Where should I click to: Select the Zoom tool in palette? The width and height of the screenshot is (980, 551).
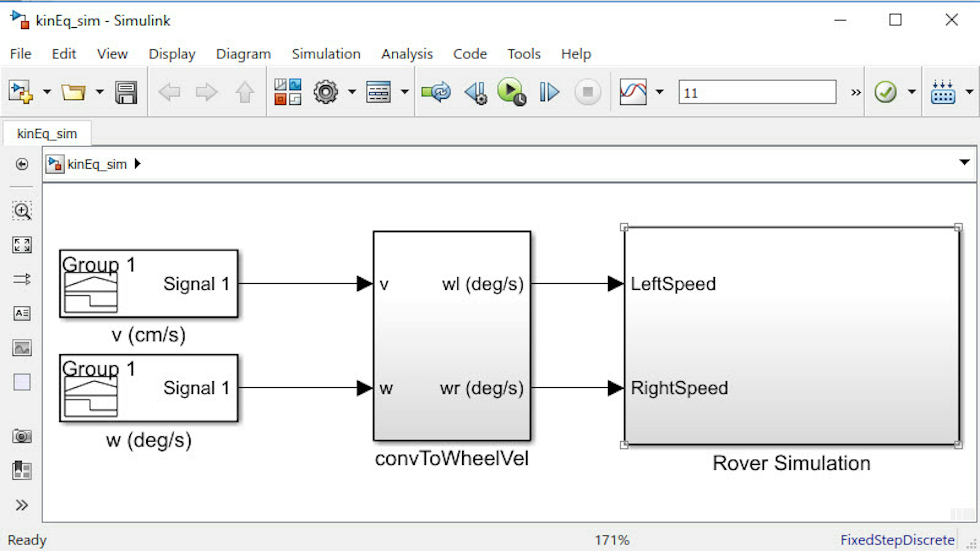click(x=22, y=211)
